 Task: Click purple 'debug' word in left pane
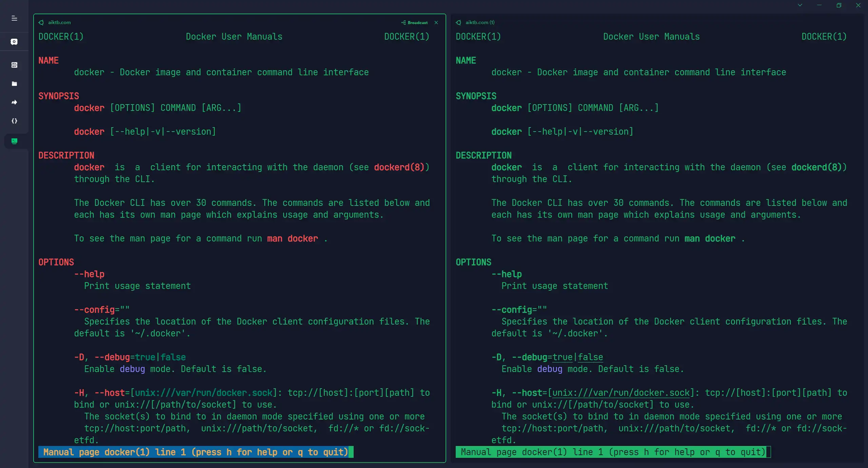point(133,369)
